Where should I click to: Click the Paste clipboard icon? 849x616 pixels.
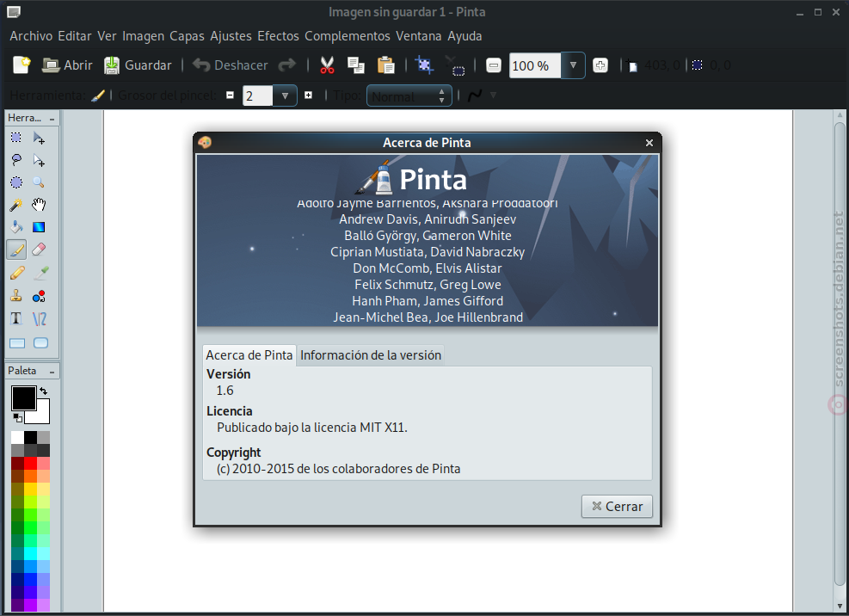click(385, 65)
